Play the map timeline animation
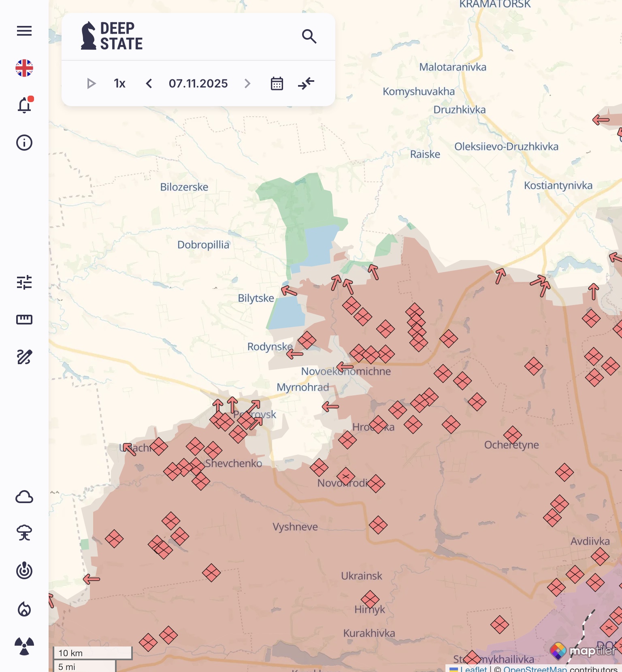Screen dimensions: 622x672 pos(91,83)
